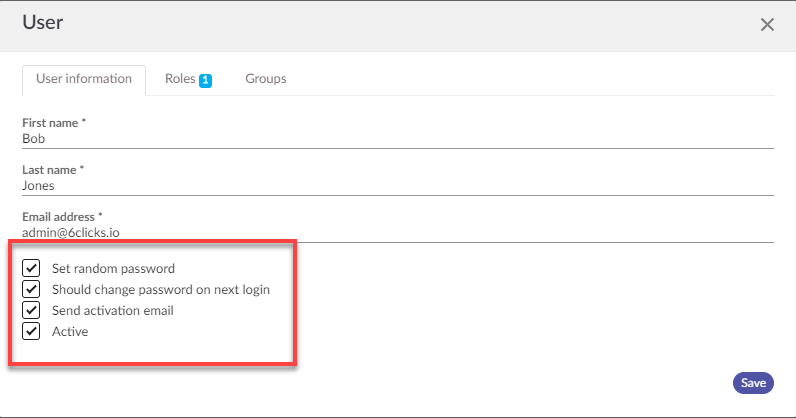Select the Email address input field
The width and height of the screenshot is (796, 418).
pyautogui.click(x=397, y=232)
